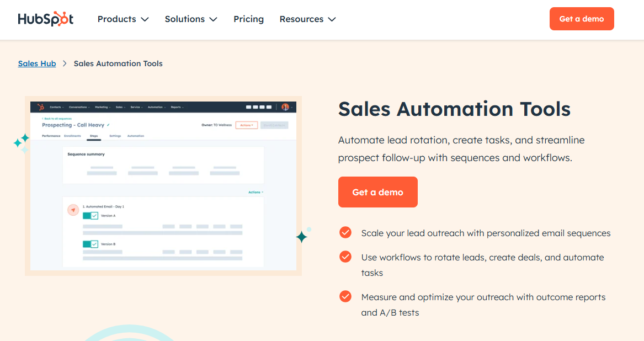Select the Steps tab in screenshot

click(x=94, y=136)
